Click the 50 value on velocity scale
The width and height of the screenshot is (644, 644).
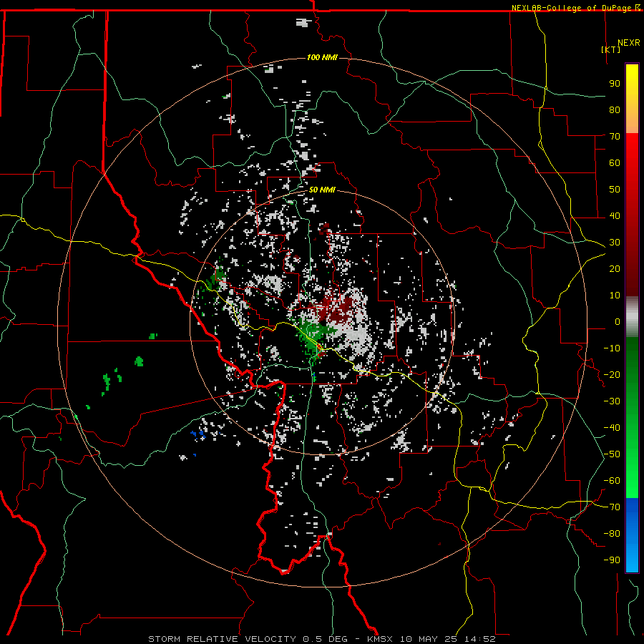tap(615, 190)
